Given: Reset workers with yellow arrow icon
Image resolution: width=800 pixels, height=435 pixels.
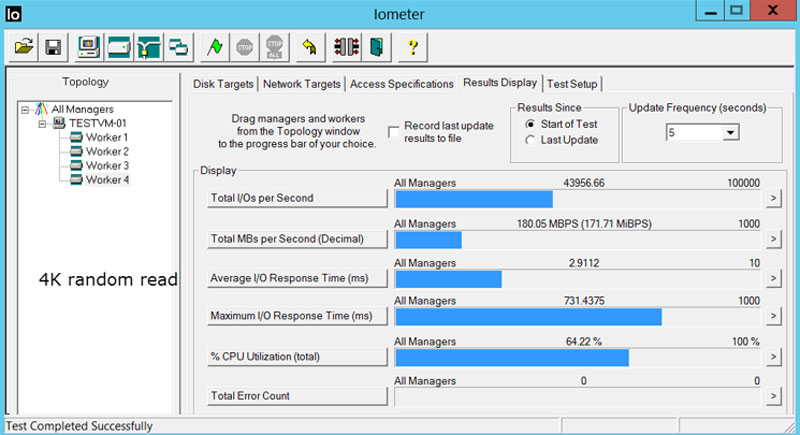Looking at the screenshot, I should pyautogui.click(x=310, y=47).
